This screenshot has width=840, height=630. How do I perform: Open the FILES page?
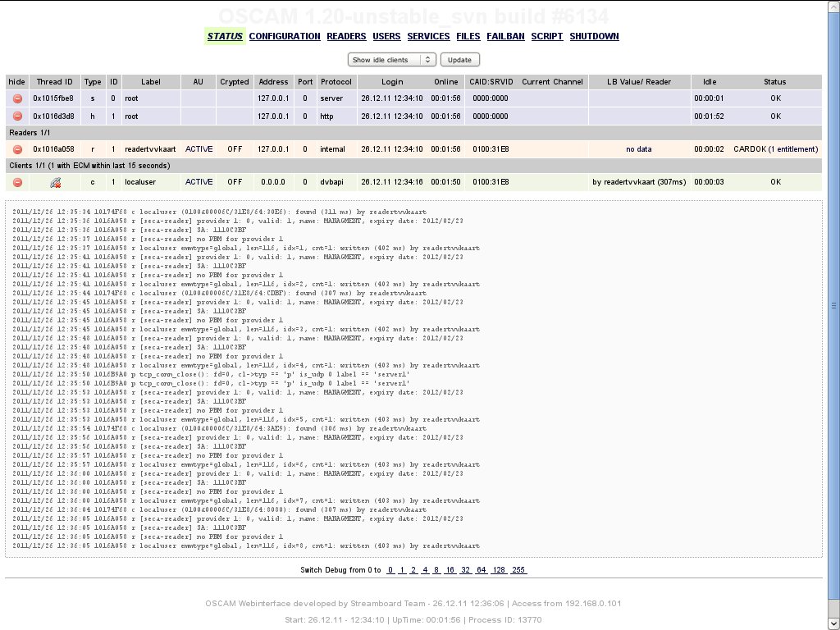point(468,36)
